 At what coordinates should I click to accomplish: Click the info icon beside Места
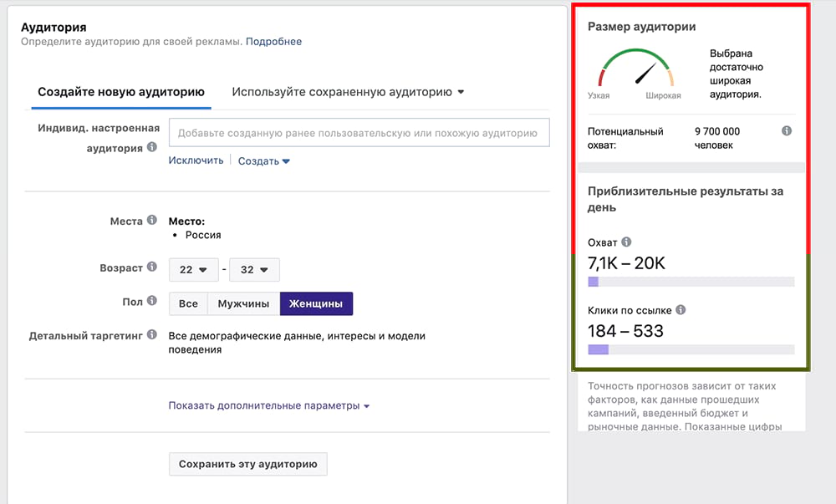[152, 221]
